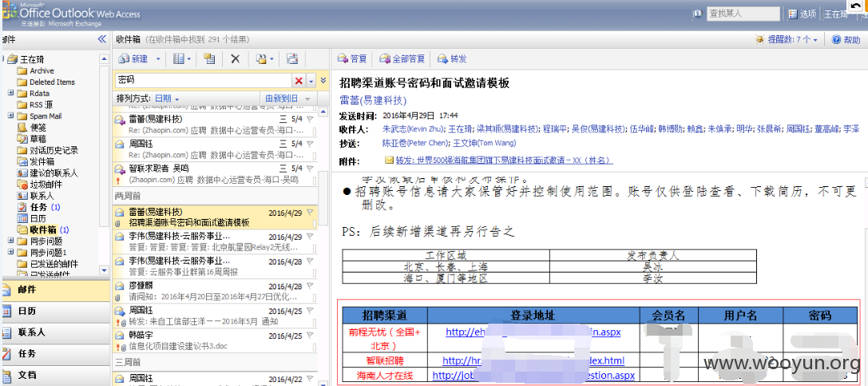Open search scope dropdown arrow
This screenshot has height=386, width=868.
311,81
